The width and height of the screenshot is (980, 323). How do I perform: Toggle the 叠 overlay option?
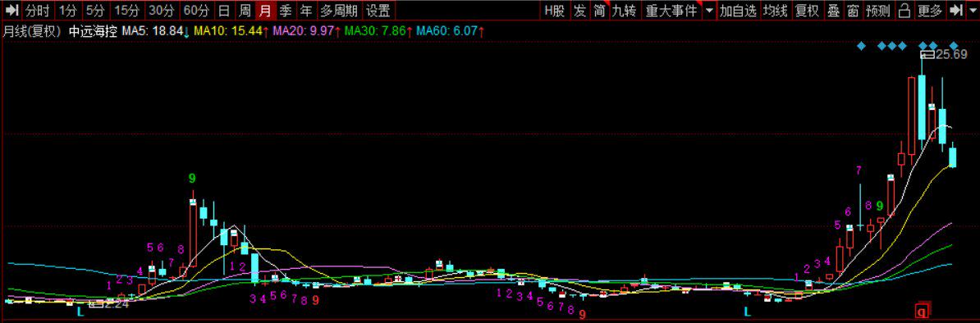[833, 11]
